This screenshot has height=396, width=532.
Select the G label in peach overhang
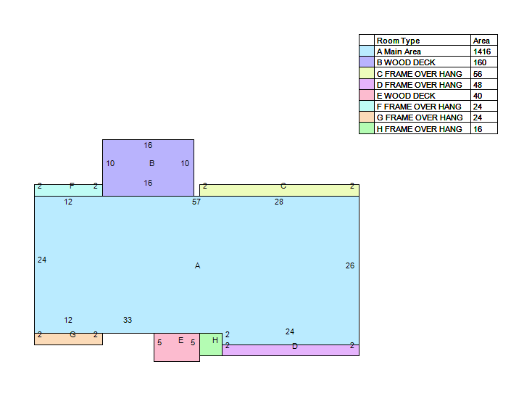(72, 334)
